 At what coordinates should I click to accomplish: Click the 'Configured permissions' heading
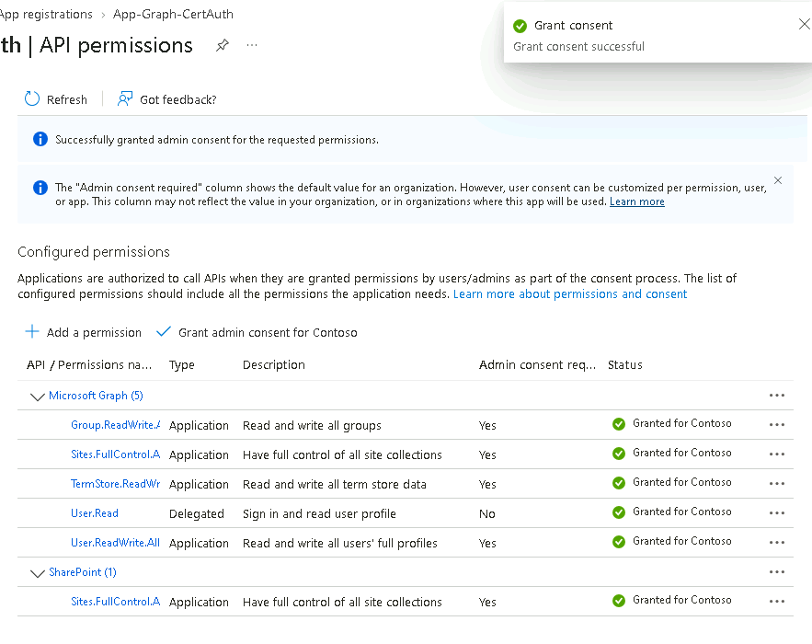[94, 252]
